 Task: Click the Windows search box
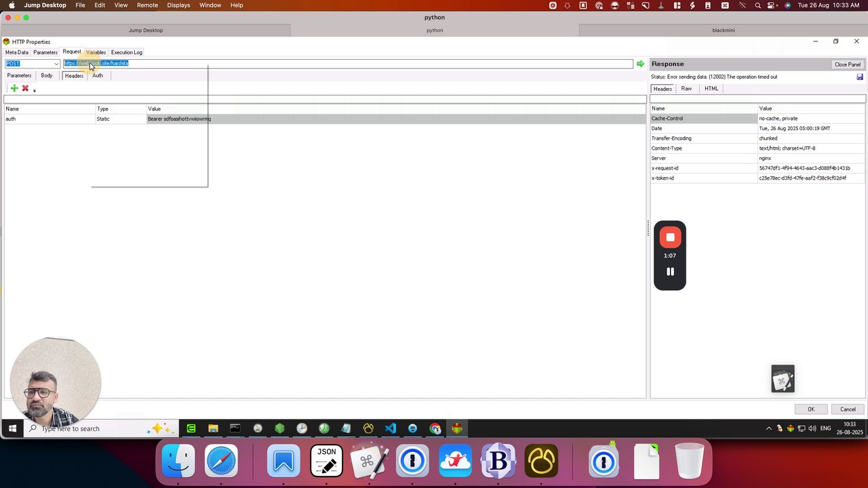102,428
